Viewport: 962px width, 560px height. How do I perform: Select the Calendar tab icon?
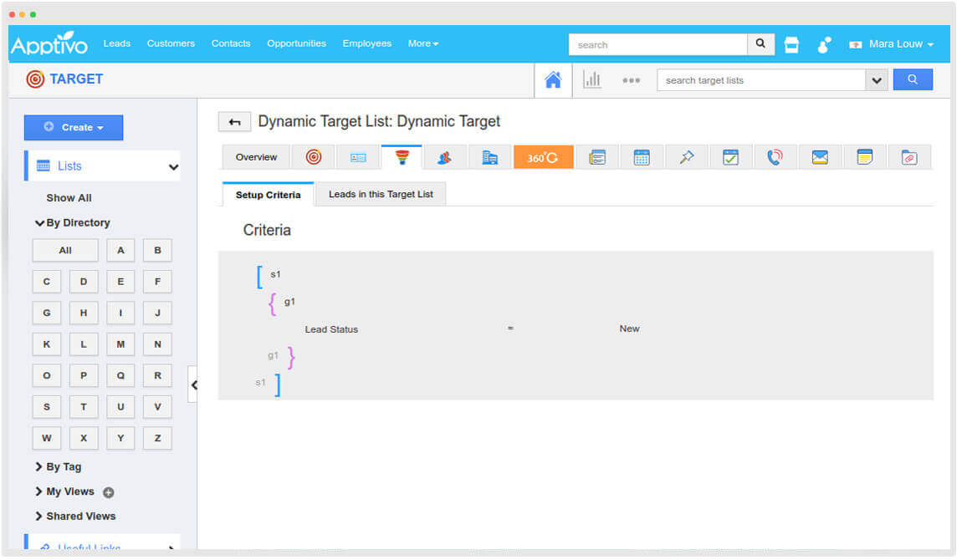coord(642,157)
